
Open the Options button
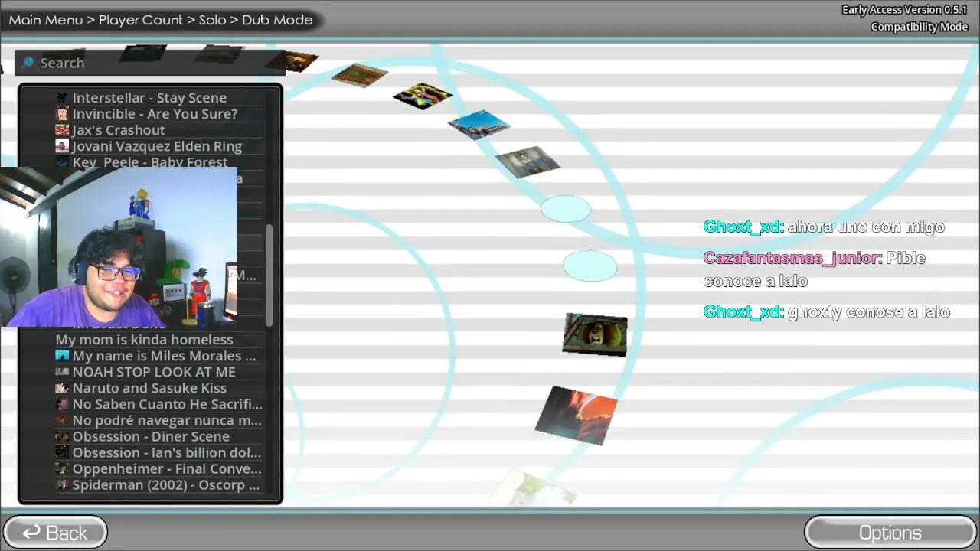[890, 533]
